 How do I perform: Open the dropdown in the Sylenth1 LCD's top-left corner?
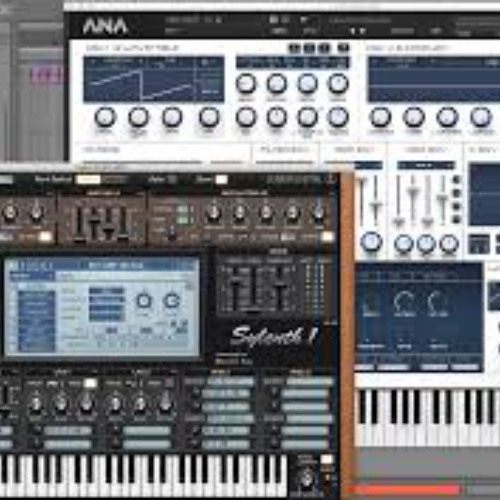32,276
